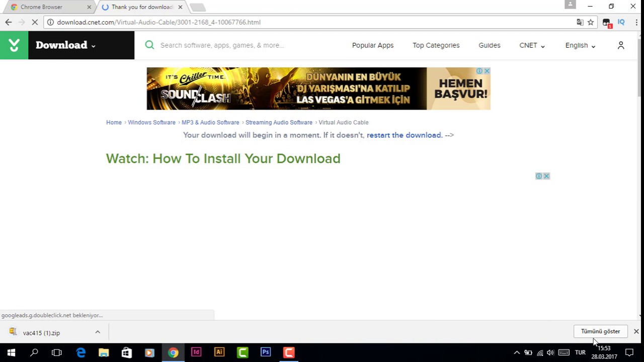Close the Chrome Browser tab
The image size is (644, 362).
coord(89,7)
